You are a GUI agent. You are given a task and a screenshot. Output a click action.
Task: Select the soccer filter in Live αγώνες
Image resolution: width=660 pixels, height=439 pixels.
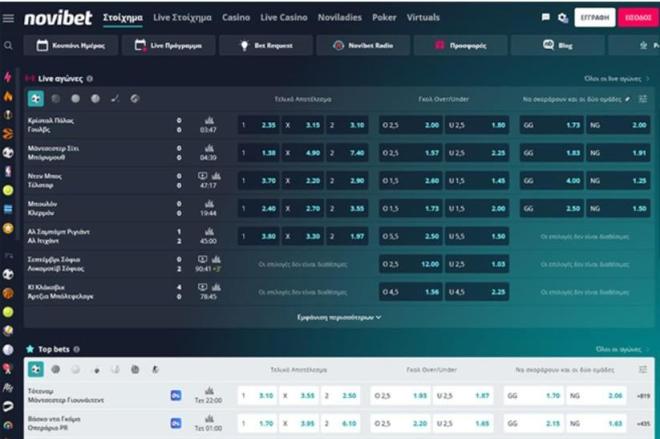tap(36, 98)
